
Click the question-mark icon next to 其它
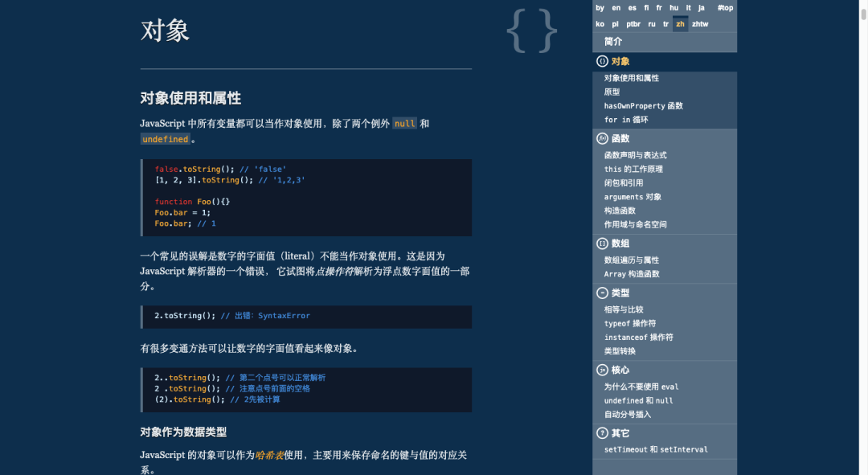tap(603, 432)
